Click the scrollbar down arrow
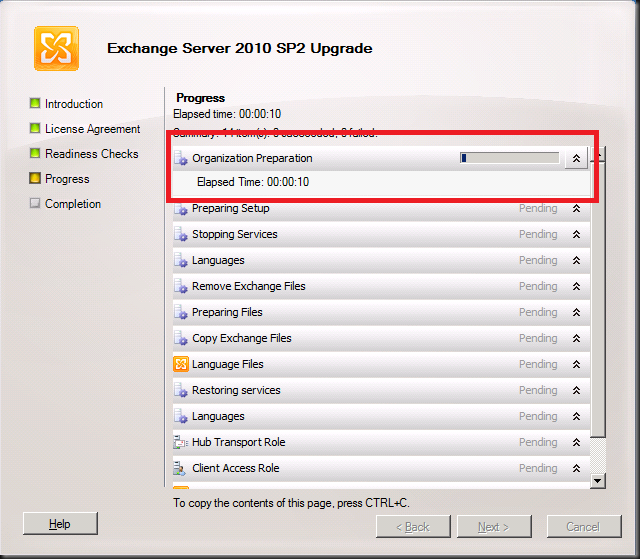640x559 pixels. pyautogui.click(x=598, y=481)
